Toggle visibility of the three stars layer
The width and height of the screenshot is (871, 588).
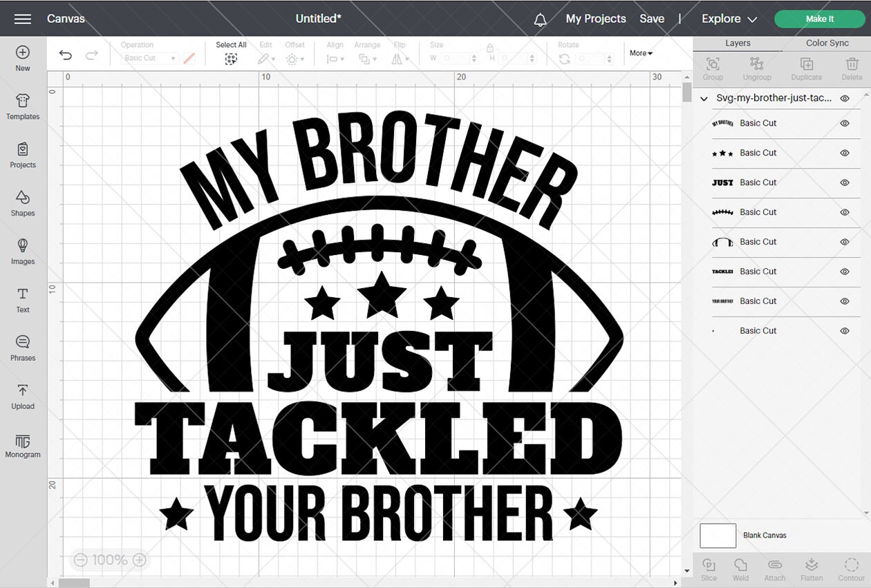pos(844,153)
